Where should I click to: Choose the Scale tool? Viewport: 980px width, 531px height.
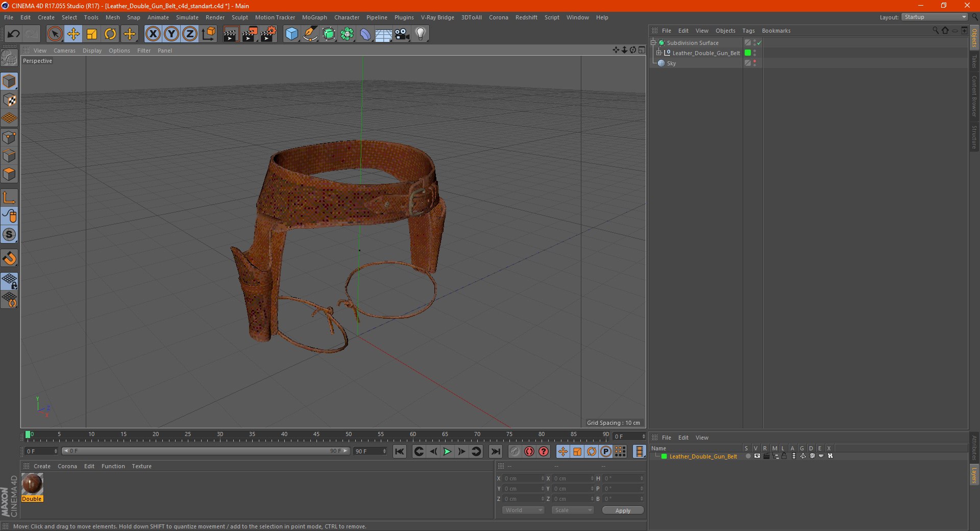(92, 34)
